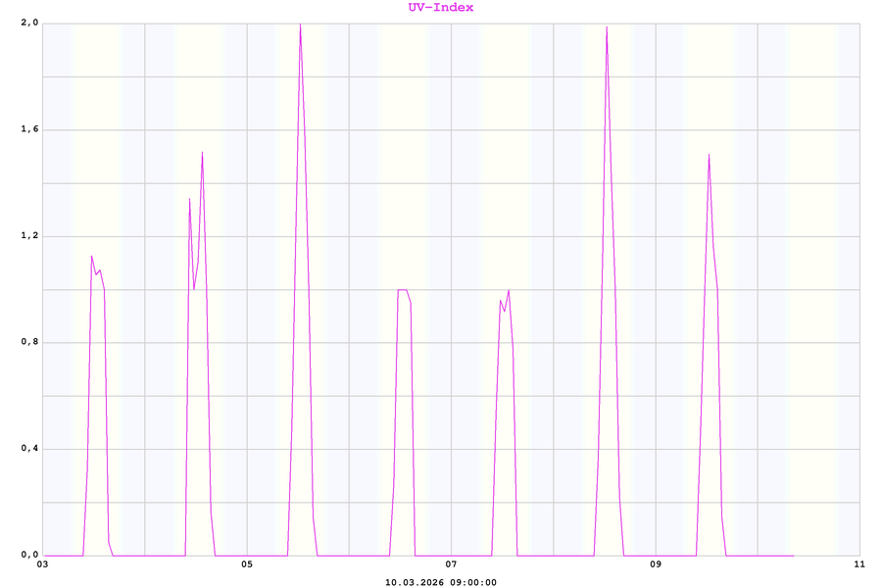This screenshot has height=588, width=882.
Task: Click the 0,0 y-axis label
Action: point(28,555)
